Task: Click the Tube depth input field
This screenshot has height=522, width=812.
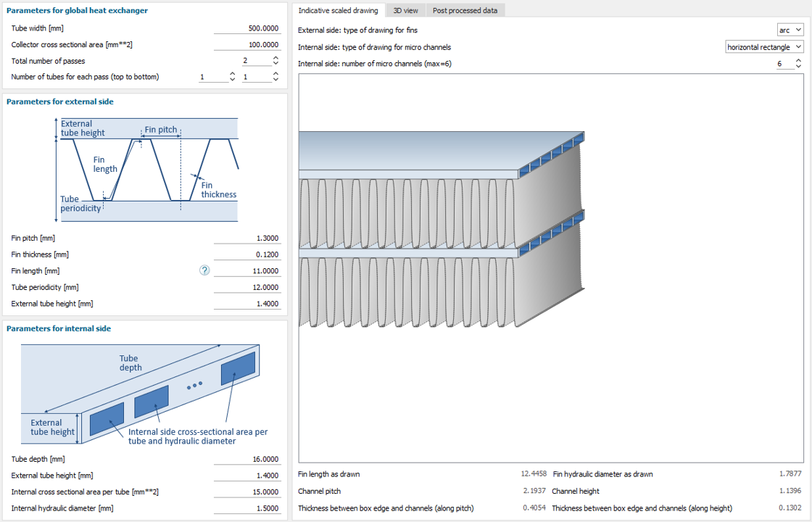Action: pos(246,459)
